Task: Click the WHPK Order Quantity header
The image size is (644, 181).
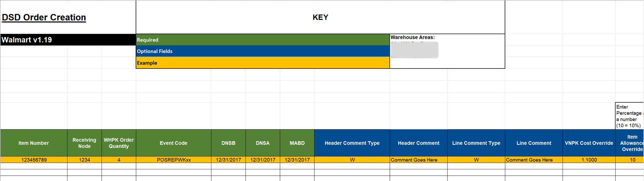Action: [x=119, y=143]
